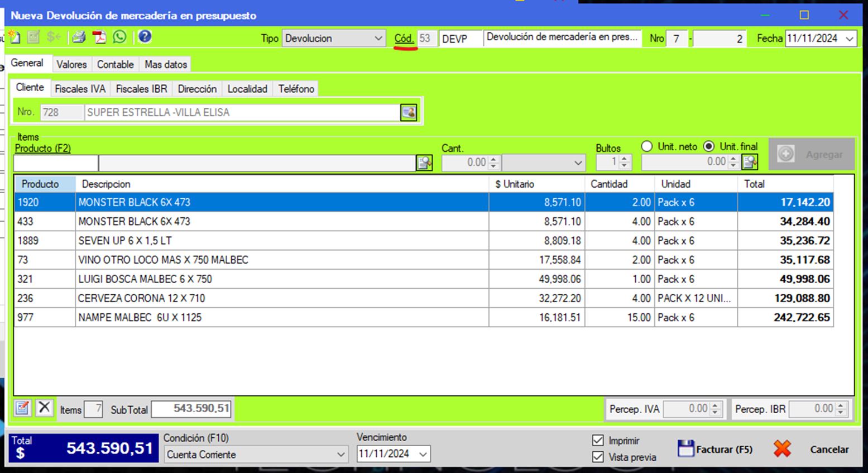Click the Cód. underlined label
This screenshot has height=473, width=868.
tap(404, 39)
